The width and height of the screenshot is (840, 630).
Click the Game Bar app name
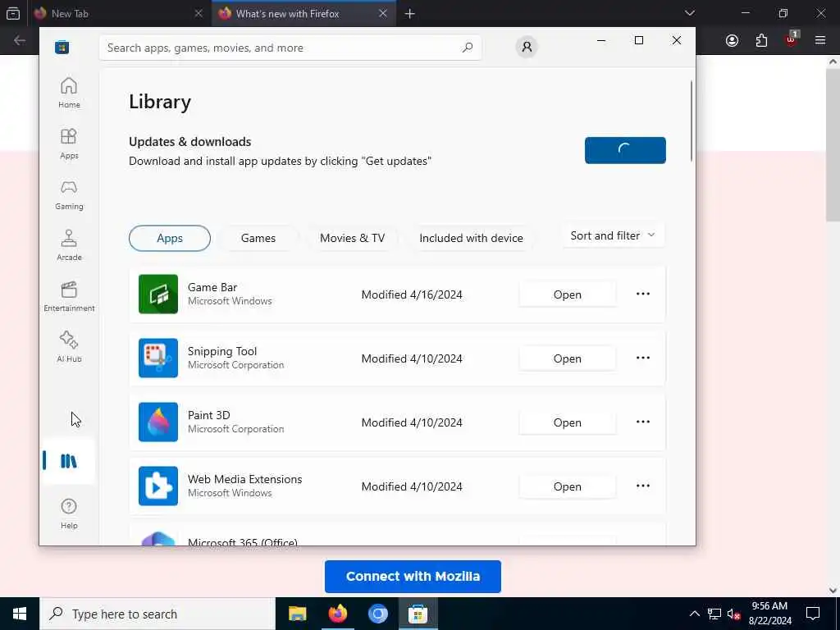(x=212, y=287)
